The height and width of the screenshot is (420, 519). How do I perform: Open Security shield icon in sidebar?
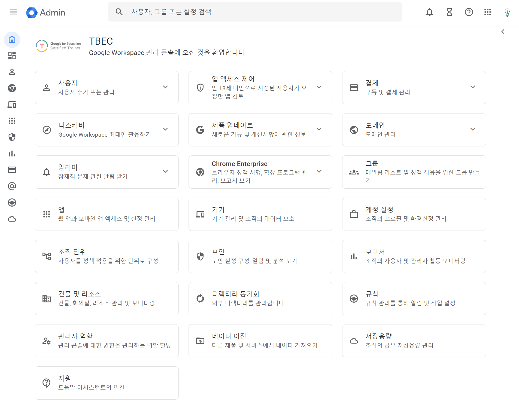12,137
